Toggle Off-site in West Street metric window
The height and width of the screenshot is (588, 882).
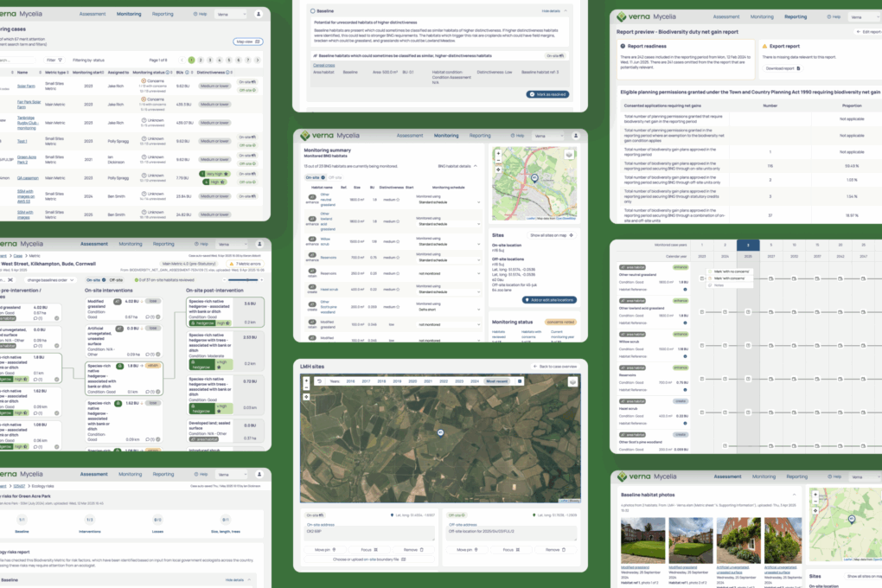117,280
